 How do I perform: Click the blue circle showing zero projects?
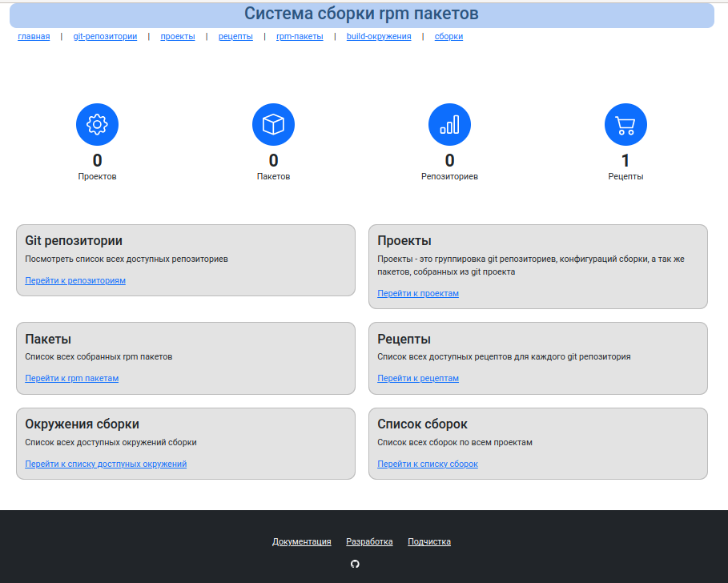click(97, 124)
